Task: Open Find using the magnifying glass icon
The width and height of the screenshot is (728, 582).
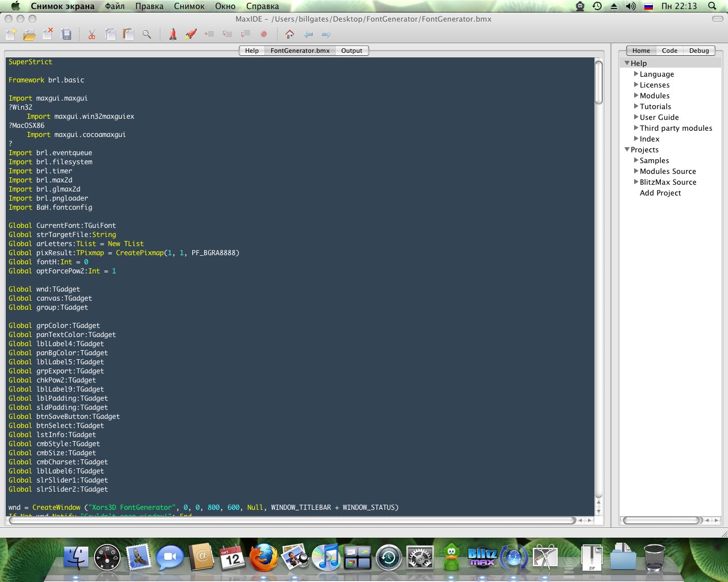Action: (x=147, y=35)
